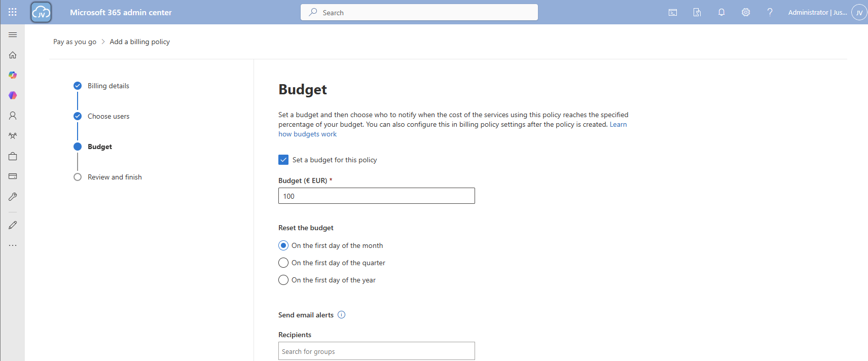This screenshot has width=868, height=361.
Task: Click the Budget EUR amount field
Action: point(376,196)
